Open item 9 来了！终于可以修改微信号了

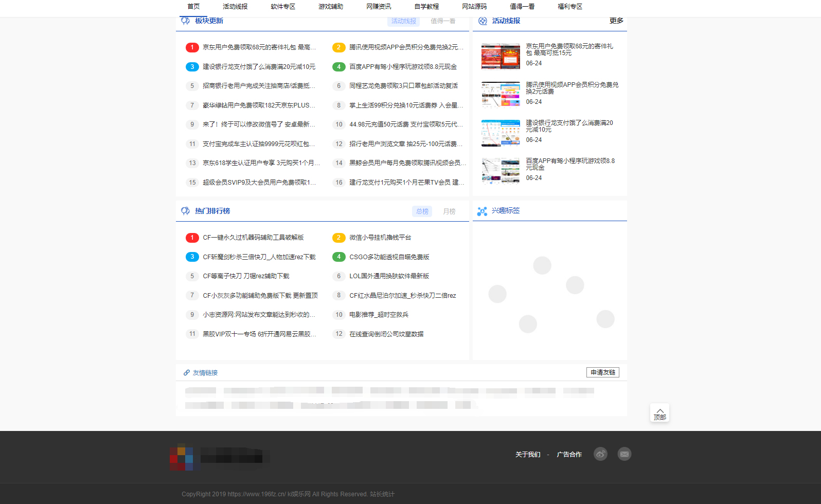[x=259, y=124]
